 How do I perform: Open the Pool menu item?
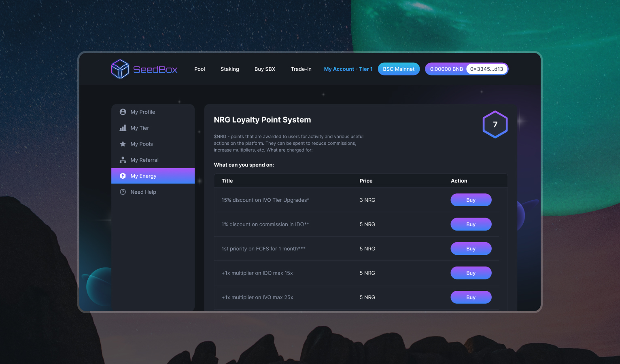pyautogui.click(x=200, y=69)
